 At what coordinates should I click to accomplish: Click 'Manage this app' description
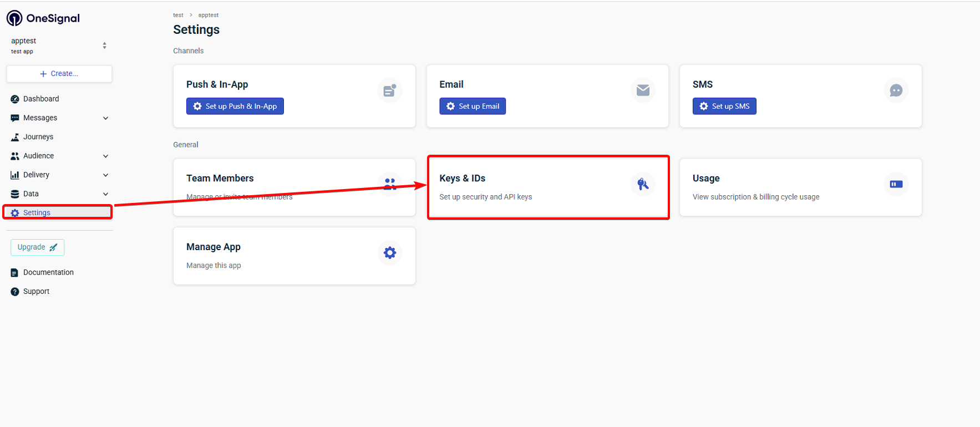coord(214,266)
